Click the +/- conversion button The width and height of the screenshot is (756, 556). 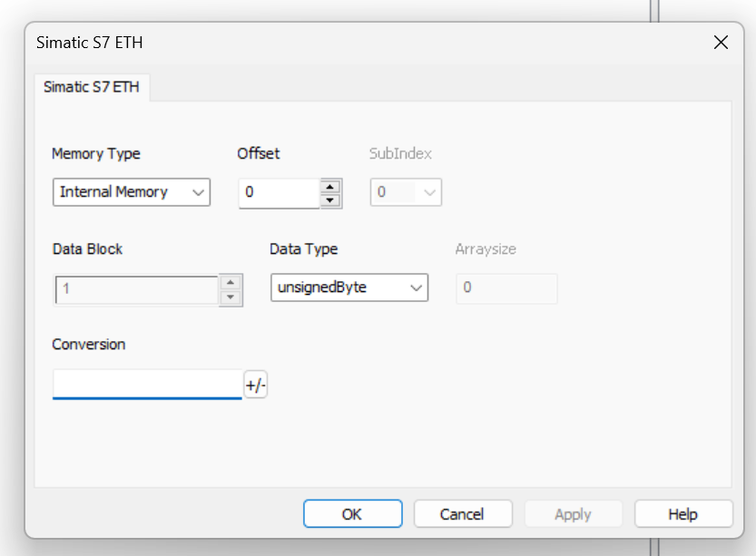256,385
